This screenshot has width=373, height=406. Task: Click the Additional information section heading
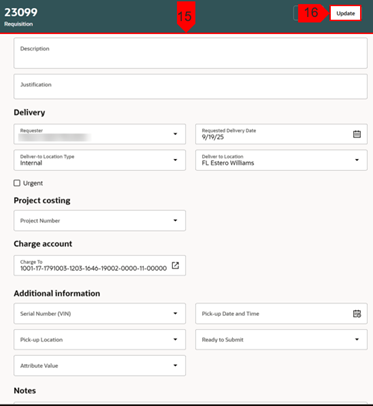tap(57, 293)
